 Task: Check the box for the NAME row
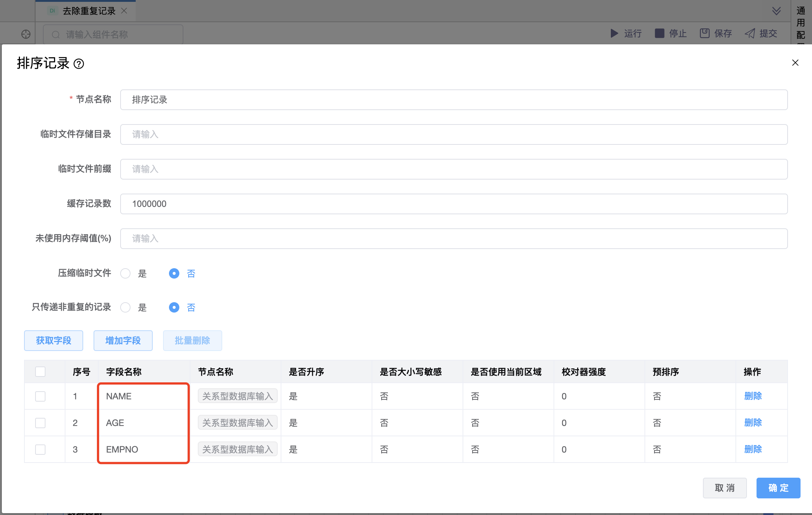40,396
